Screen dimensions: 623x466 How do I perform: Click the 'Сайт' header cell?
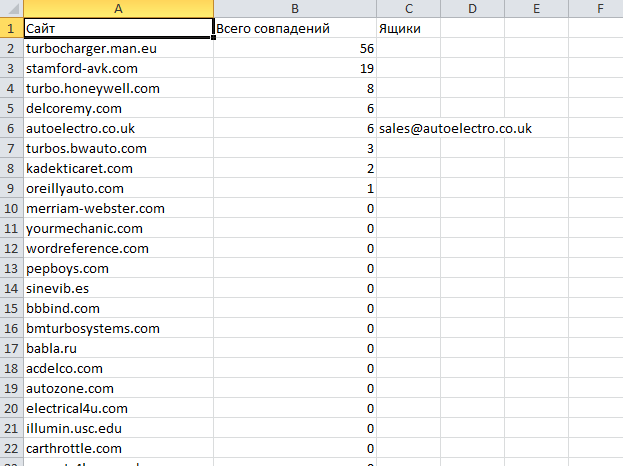118,28
